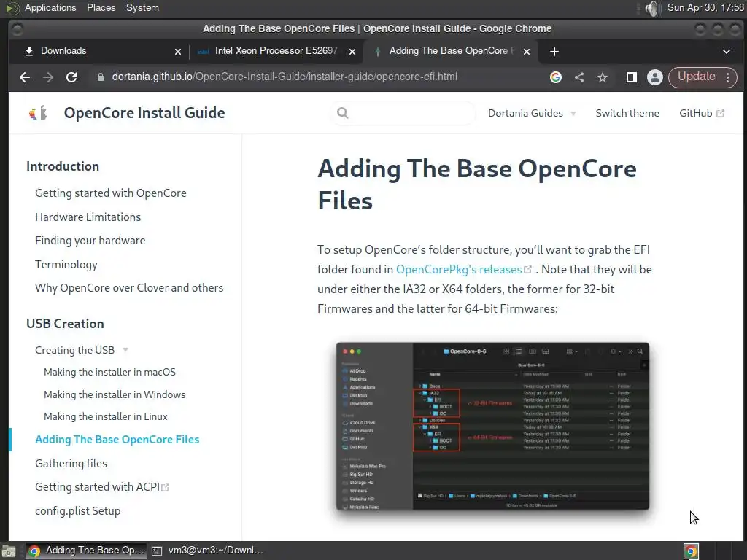Click the browser forward arrow
Image resolution: width=747 pixels, height=560 pixels.
[47, 77]
